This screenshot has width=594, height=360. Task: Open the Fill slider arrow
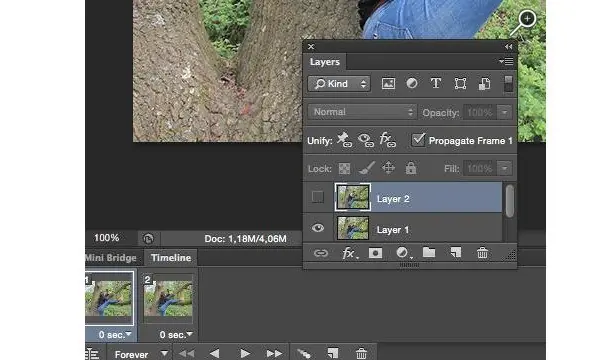coord(505,168)
